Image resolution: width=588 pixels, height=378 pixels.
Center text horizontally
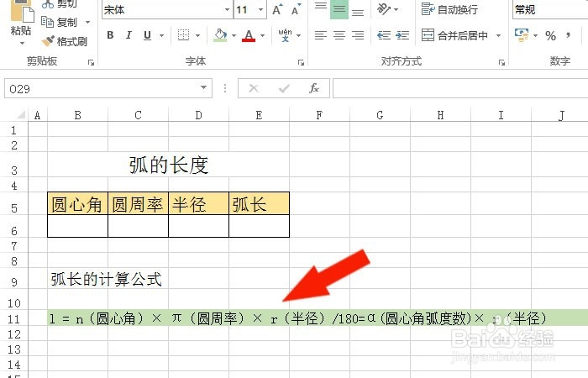click(339, 35)
